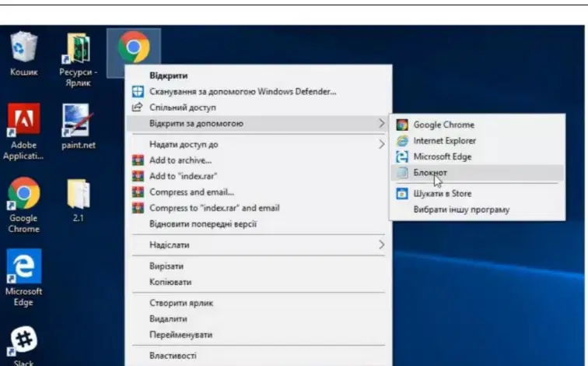The width and height of the screenshot is (588, 366).
Task: Click WinRAR icon beside Compress to "index.rar" and email
Action: [138, 208]
